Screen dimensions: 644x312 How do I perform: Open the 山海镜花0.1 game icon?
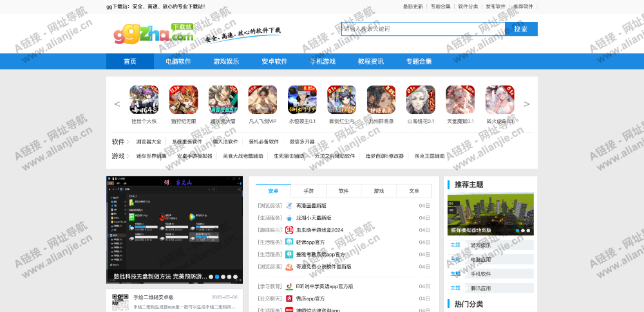(421, 99)
